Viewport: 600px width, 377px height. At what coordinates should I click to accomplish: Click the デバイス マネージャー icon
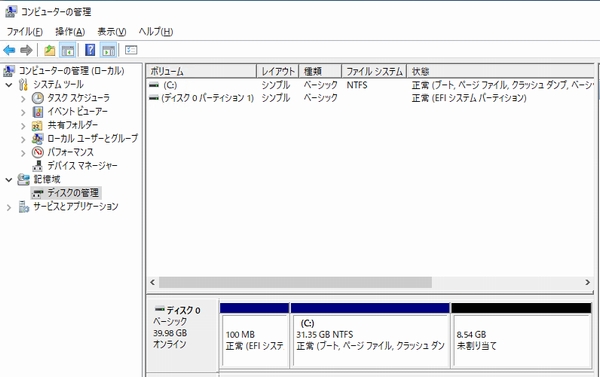[38, 166]
